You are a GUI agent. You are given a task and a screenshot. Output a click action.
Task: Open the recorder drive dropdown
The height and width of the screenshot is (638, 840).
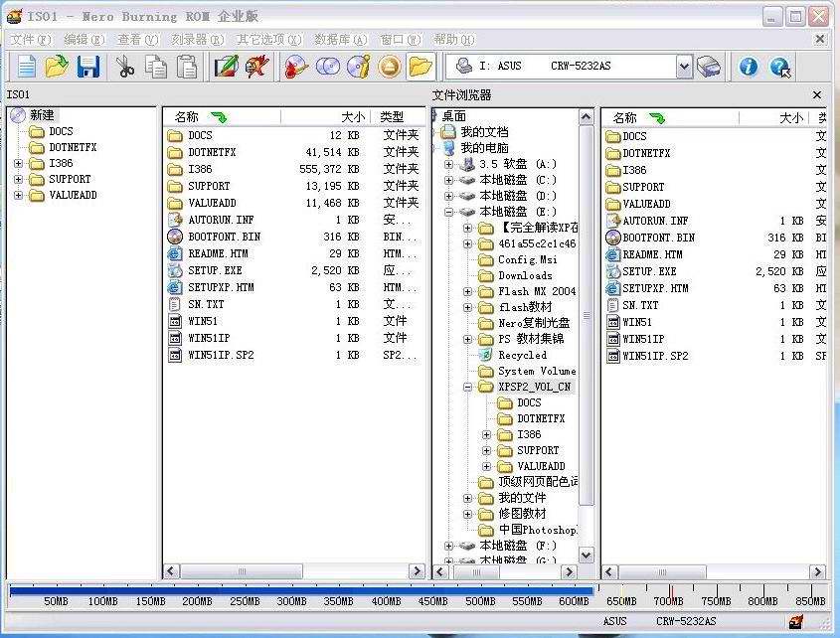pos(684,67)
